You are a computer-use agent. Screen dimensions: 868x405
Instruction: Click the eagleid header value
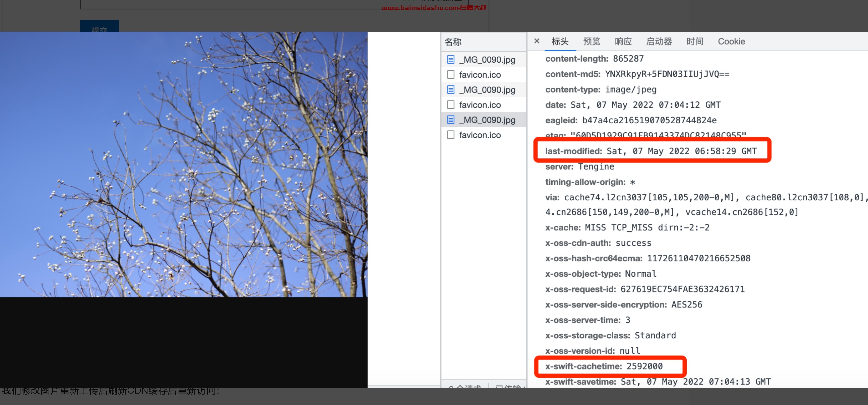[649, 120]
